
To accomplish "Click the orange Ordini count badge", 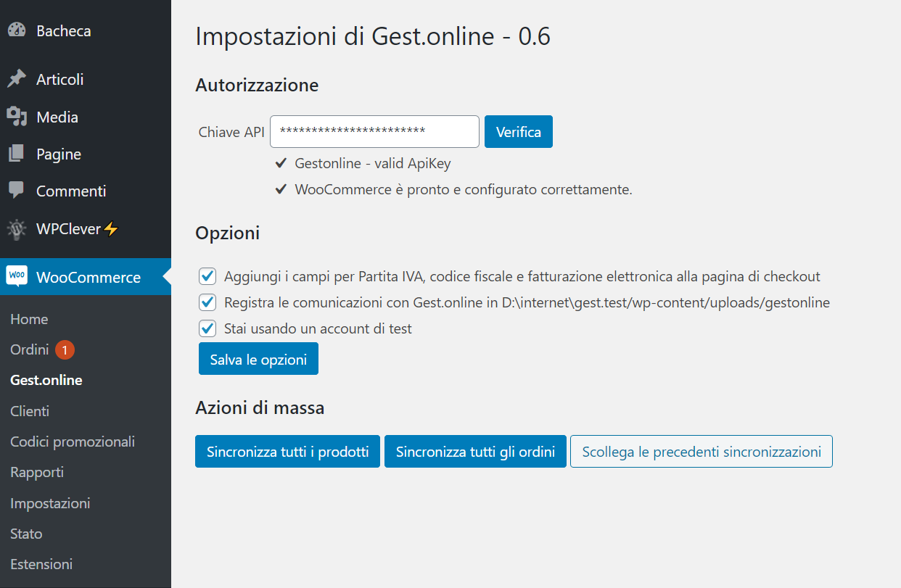I will 65,350.
